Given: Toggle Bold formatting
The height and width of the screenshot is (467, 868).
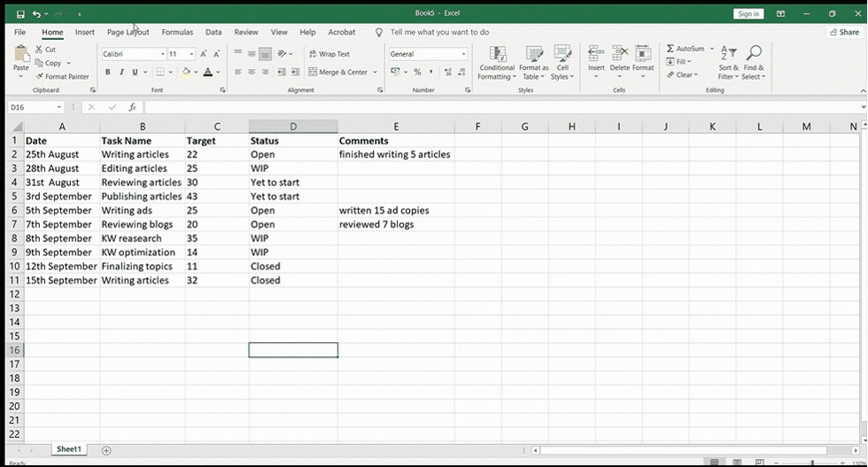Looking at the screenshot, I should pyautogui.click(x=108, y=73).
